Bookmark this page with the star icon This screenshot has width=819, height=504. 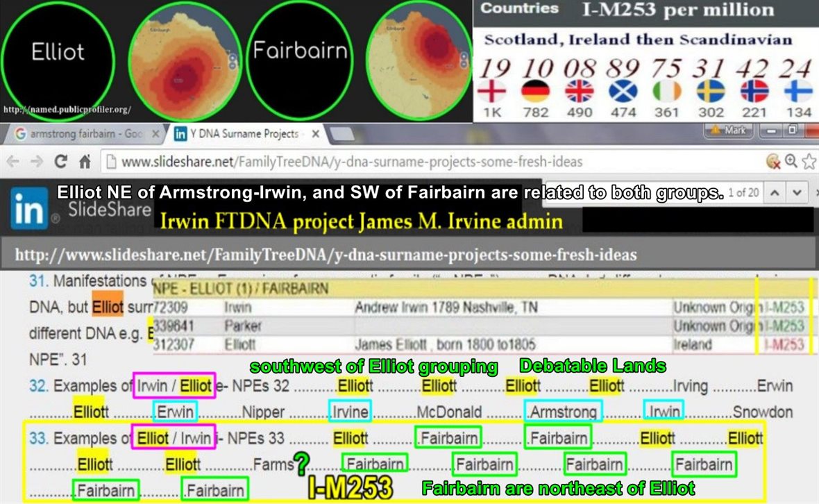click(x=809, y=162)
